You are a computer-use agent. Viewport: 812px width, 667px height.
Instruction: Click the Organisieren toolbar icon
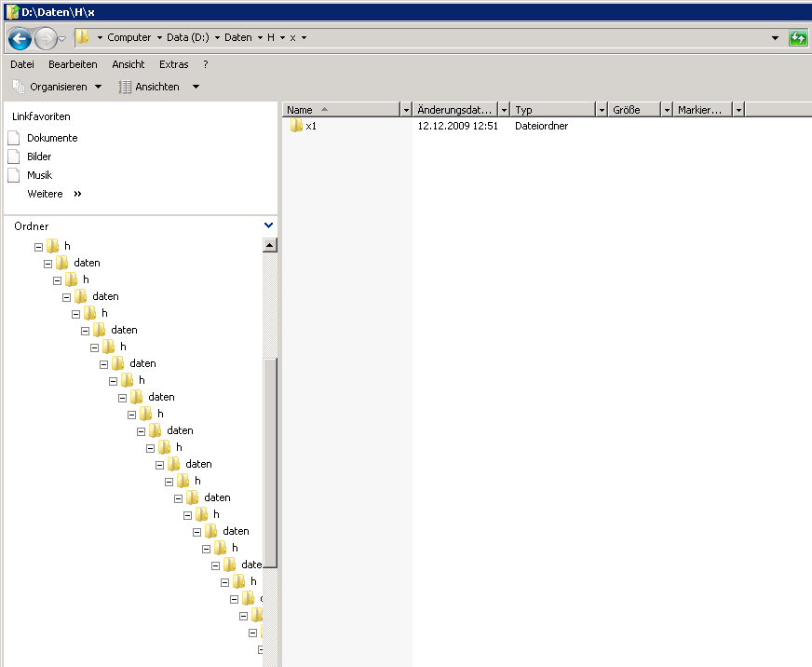coord(18,87)
